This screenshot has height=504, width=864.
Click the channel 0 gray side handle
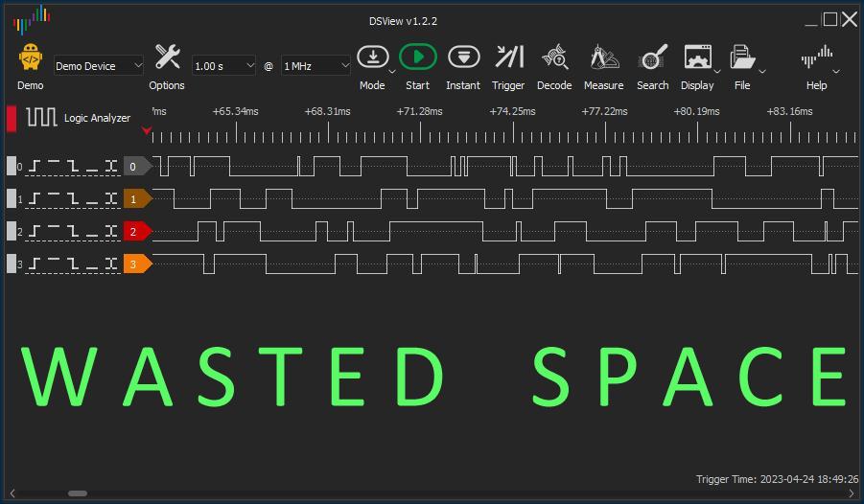pyautogui.click(x=11, y=166)
